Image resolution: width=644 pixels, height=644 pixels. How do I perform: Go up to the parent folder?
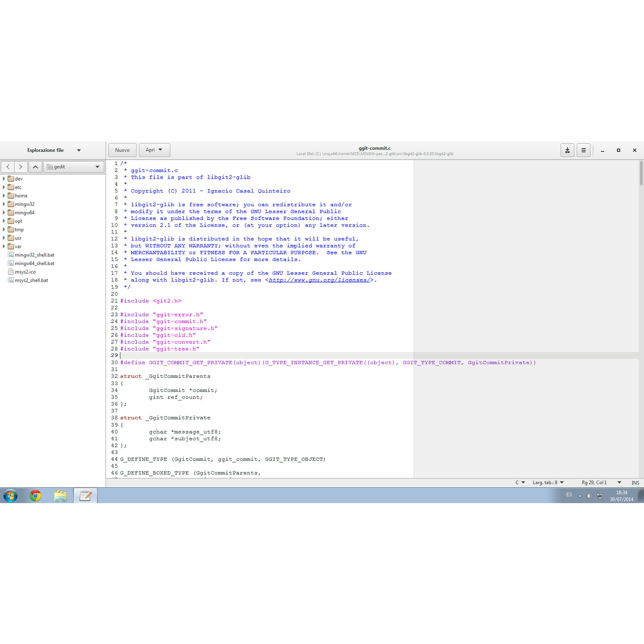point(35,167)
